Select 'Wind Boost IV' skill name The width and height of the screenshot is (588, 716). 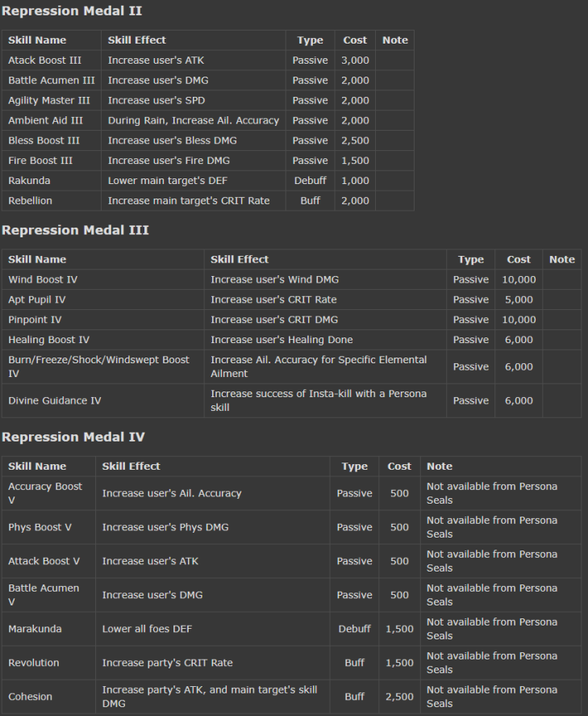[x=43, y=279]
